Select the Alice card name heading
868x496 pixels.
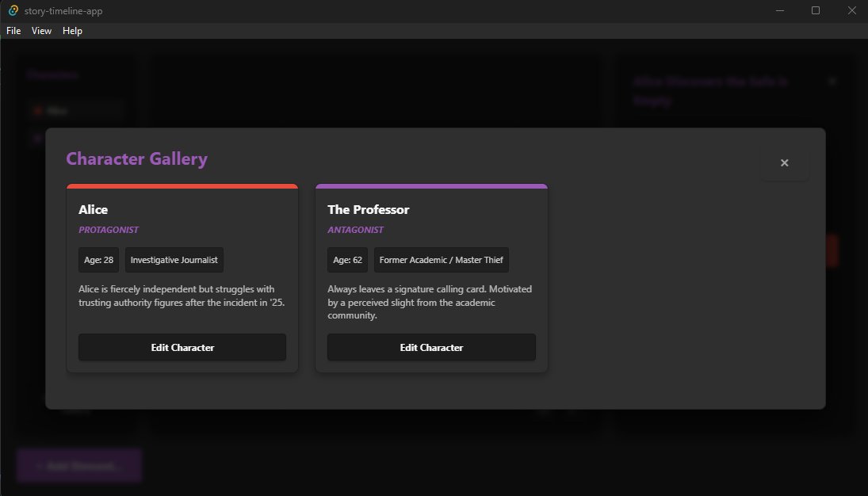[x=93, y=210]
